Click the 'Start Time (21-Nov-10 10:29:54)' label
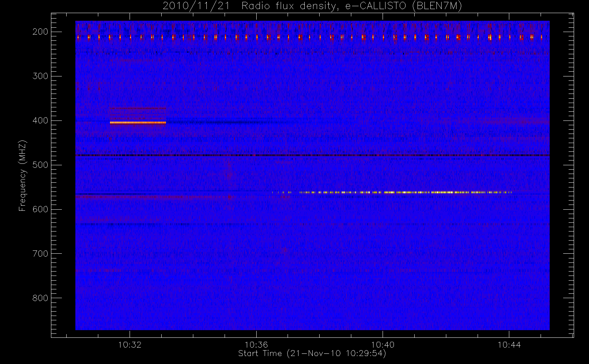 pos(312,353)
